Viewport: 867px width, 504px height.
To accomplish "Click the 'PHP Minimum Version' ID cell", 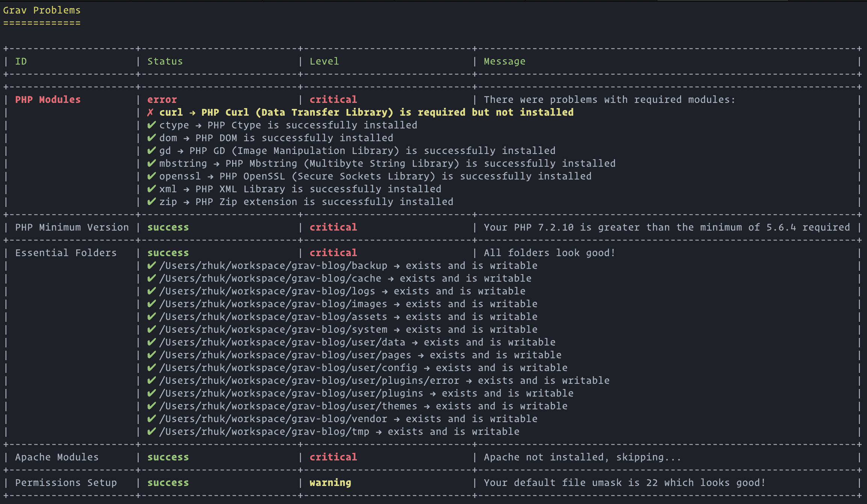I will click(72, 227).
